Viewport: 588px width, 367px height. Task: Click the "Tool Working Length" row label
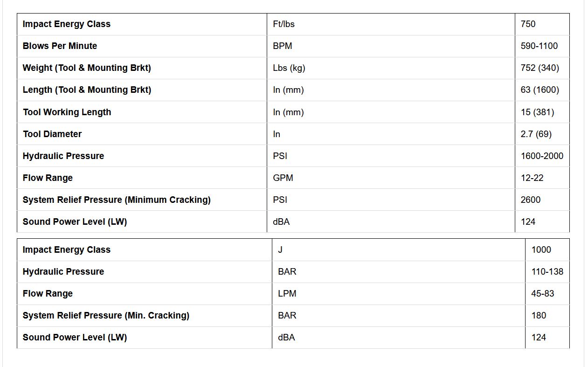click(x=67, y=112)
